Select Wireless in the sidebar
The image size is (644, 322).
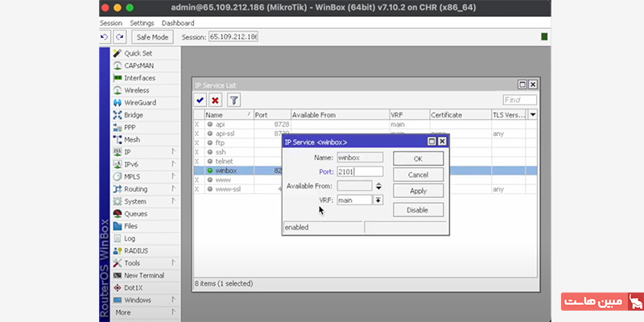pyautogui.click(x=146, y=90)
